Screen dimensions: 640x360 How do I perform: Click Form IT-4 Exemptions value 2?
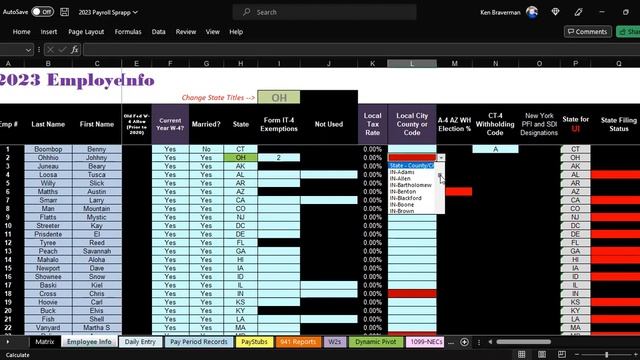[279, 158]
